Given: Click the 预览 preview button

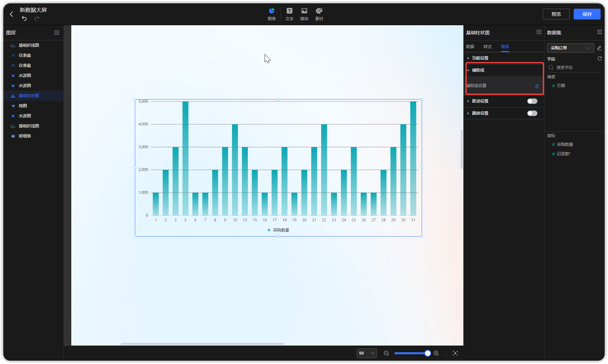Looking at the screenshot, I should coord(556,14).
